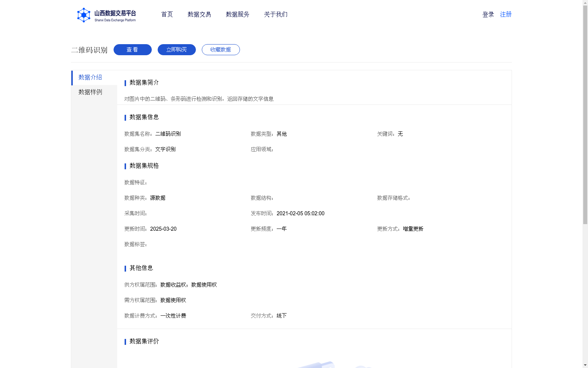Click the 其他信息 section heading
Viewport: 588px width, 368px height.
point(141,268)
